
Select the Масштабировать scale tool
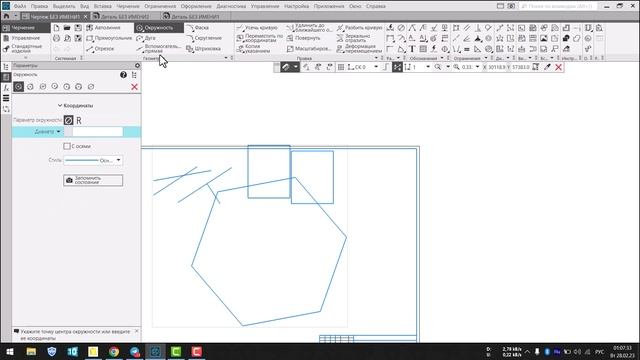(x=309, y=49)
